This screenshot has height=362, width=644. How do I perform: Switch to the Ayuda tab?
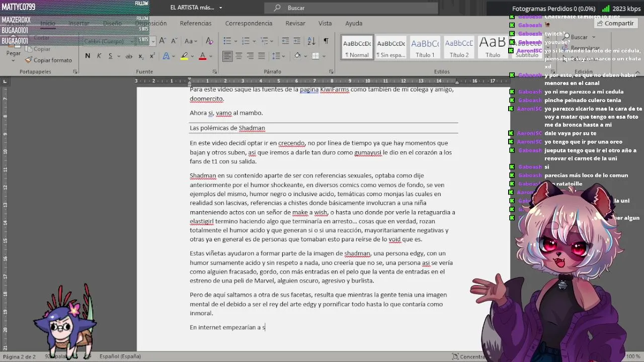[354, 23]
